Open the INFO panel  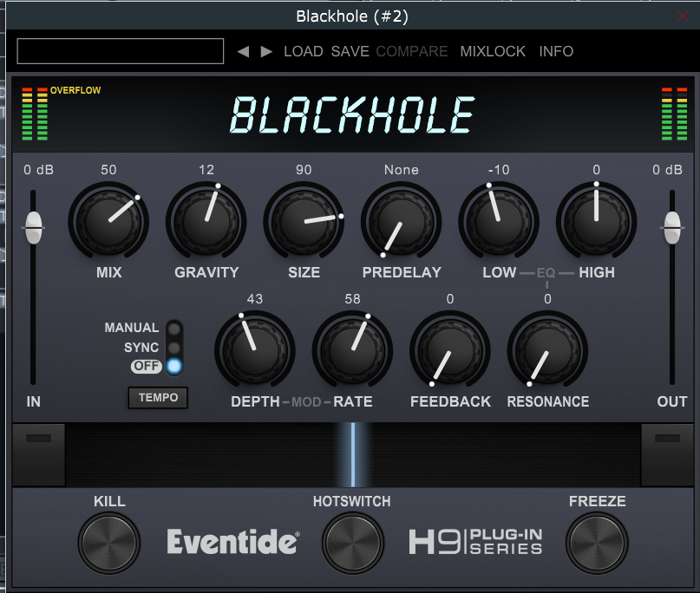point(556,51)
